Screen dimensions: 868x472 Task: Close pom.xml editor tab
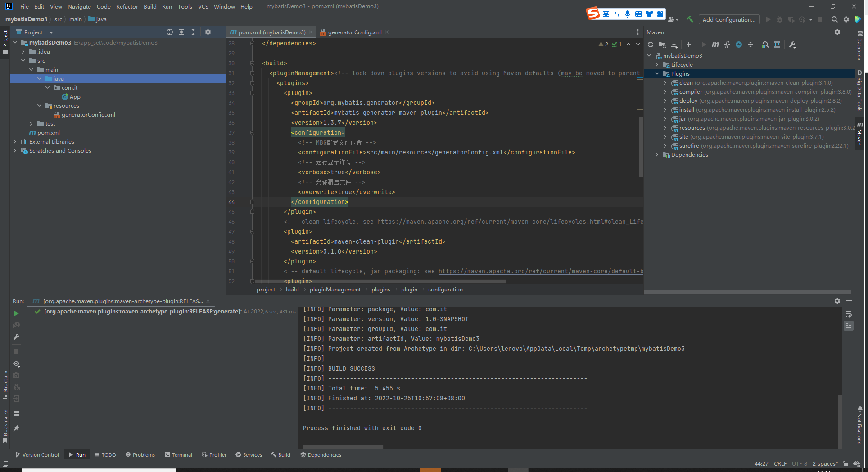tap(310, 32)
